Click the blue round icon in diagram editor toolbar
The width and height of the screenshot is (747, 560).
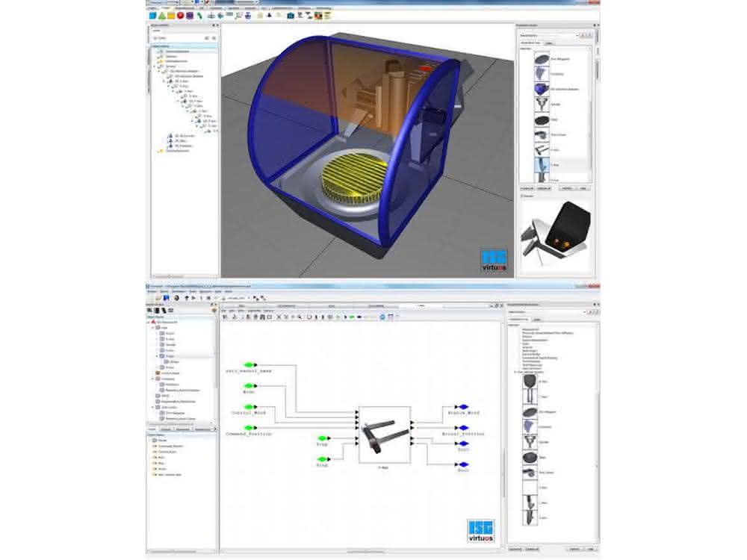click(x=382, y=317)
